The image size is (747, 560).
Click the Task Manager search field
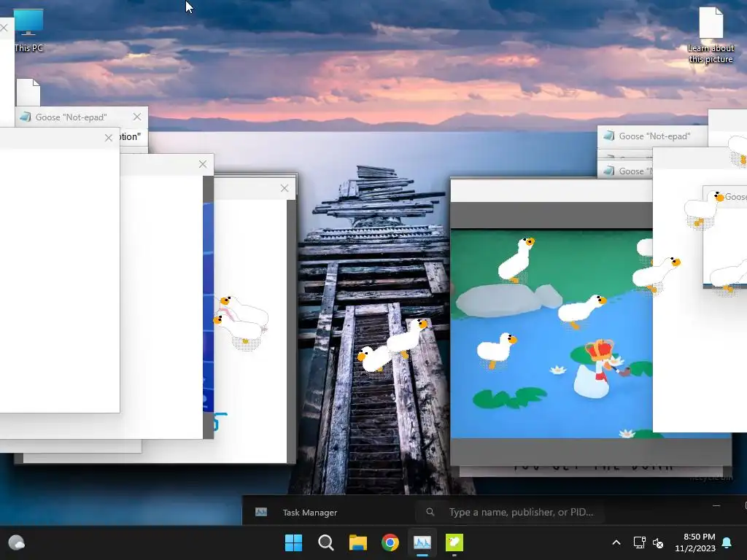510,512
